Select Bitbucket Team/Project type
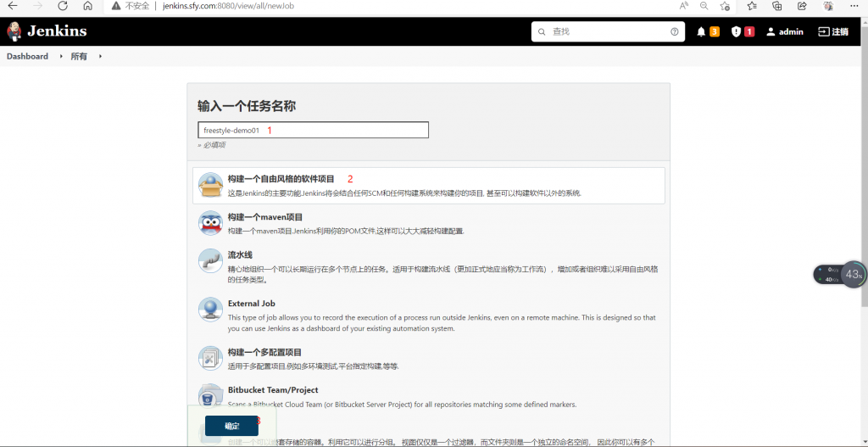The width and height of the screenshot is (868, 447). click(x=428, y=397)
